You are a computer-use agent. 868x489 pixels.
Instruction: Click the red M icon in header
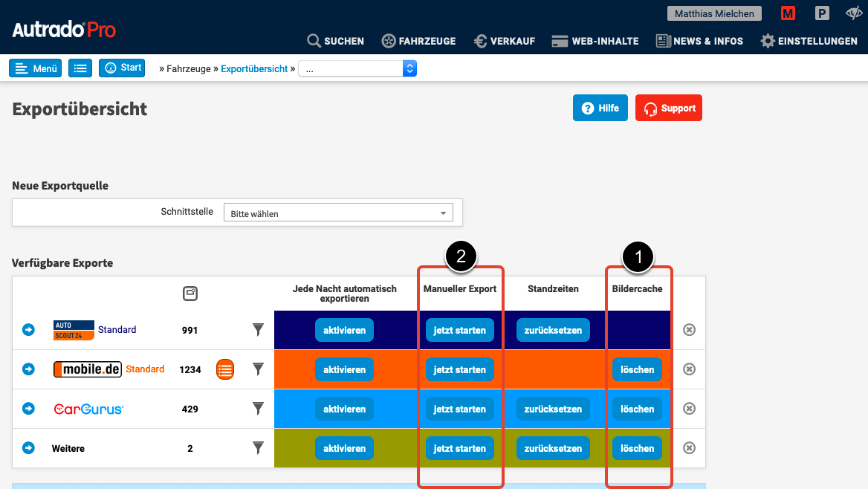coord(788,13)
